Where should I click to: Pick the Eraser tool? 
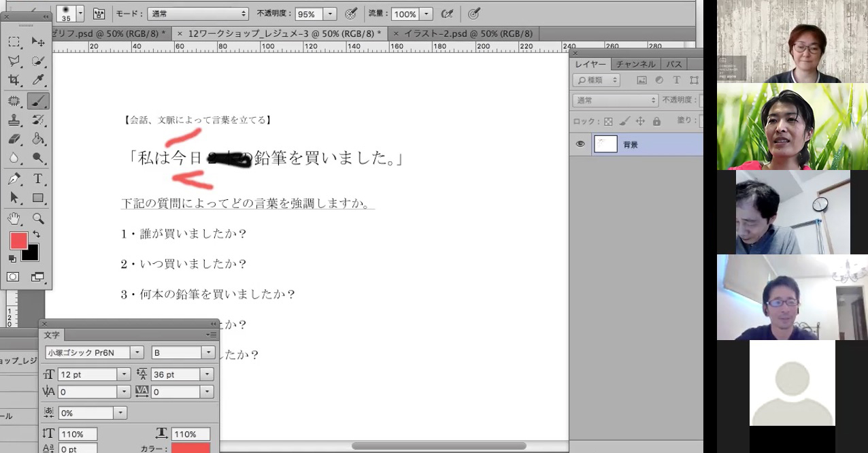(14, 139)
